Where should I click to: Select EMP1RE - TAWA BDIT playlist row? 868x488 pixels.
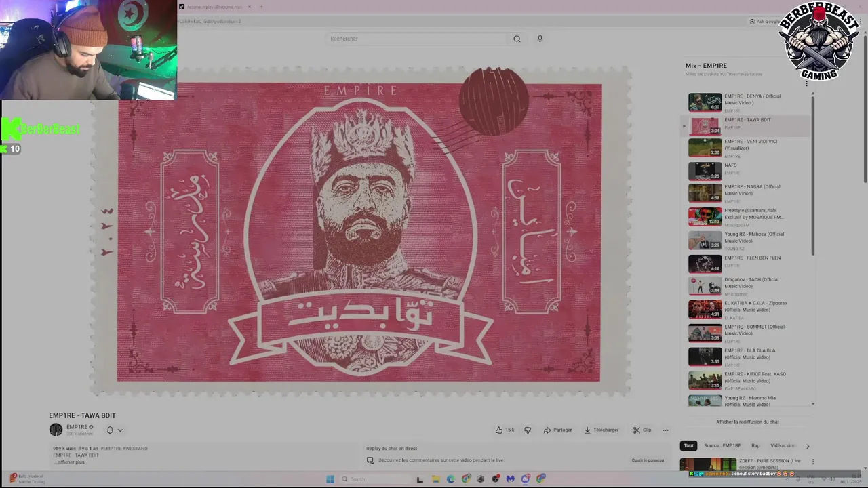pos(745,125)
